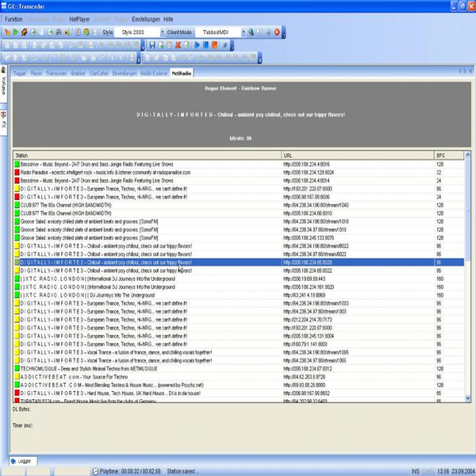The height and width of the screenshot is (476, 476).
Task: Select the NetRadio tab
Action: tap(182, 73)
